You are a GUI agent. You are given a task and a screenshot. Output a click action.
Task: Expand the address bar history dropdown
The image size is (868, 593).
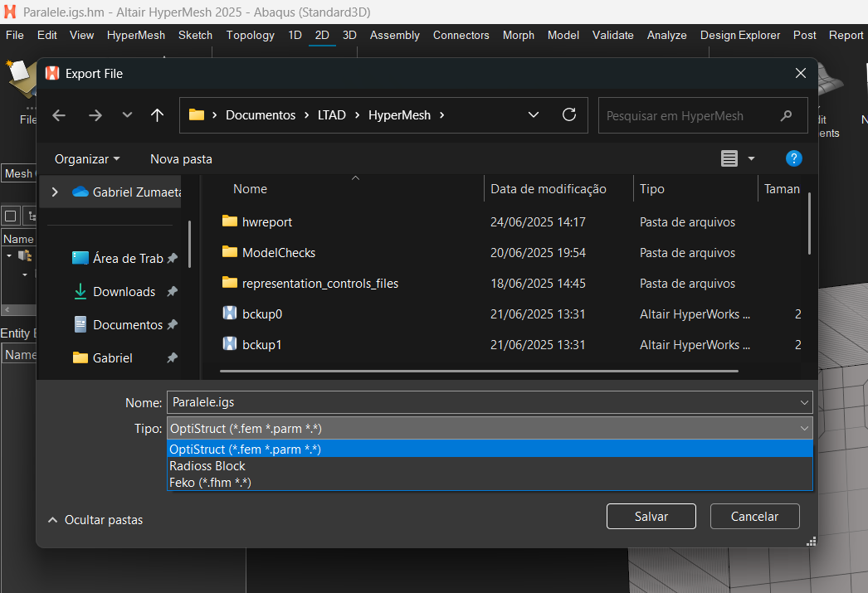pyautogui.click(x=533, y=114)
